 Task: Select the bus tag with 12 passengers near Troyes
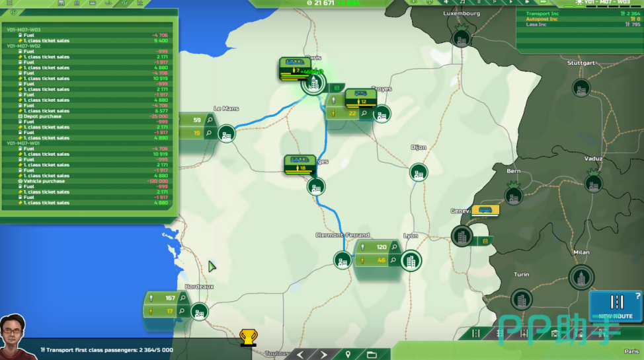point(360,98)
